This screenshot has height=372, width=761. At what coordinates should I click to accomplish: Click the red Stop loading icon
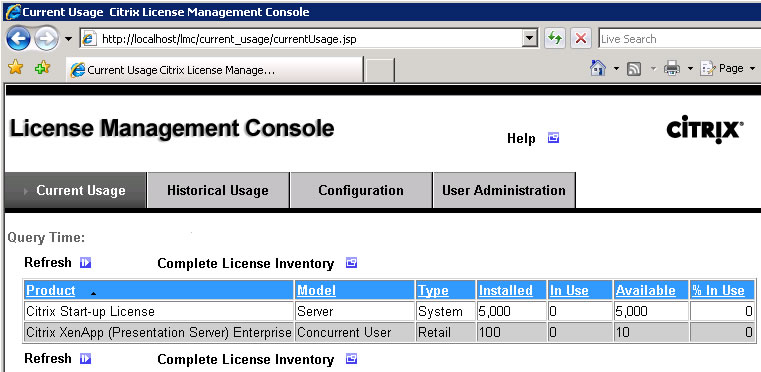(580, 38)
